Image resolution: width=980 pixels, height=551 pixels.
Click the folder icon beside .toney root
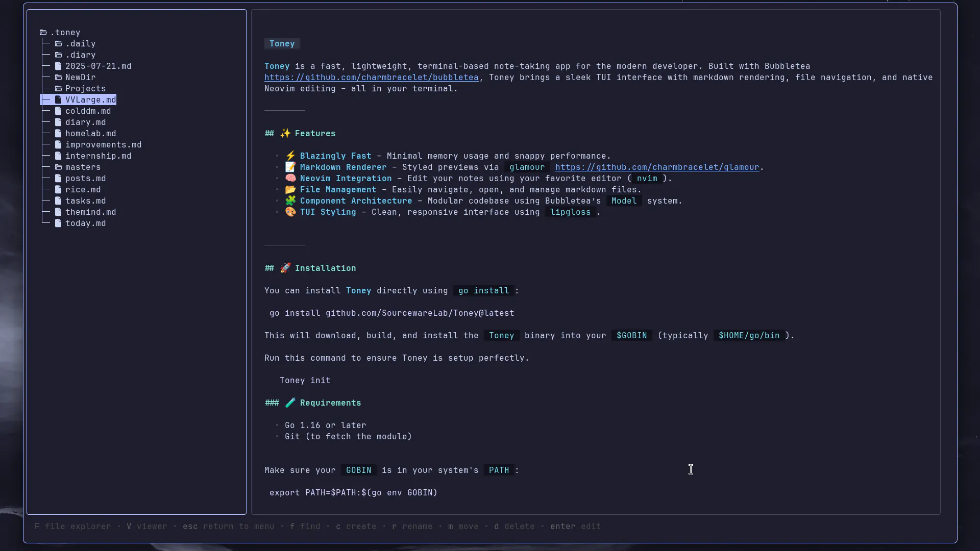43,33
